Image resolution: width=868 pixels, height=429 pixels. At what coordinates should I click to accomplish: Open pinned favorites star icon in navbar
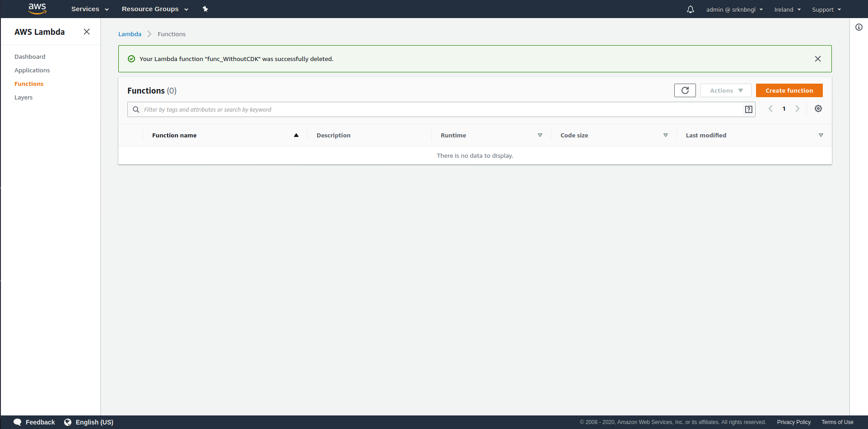(x=205, y=9)
